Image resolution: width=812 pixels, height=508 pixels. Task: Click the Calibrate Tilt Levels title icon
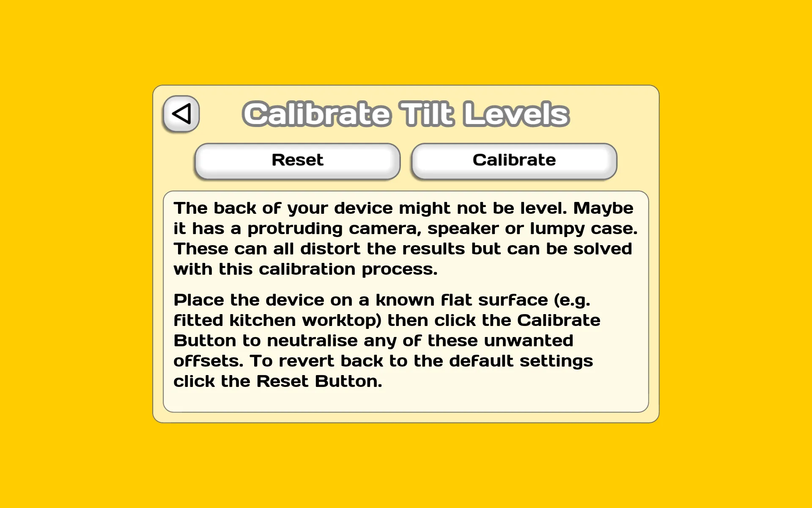click(181, 113)
